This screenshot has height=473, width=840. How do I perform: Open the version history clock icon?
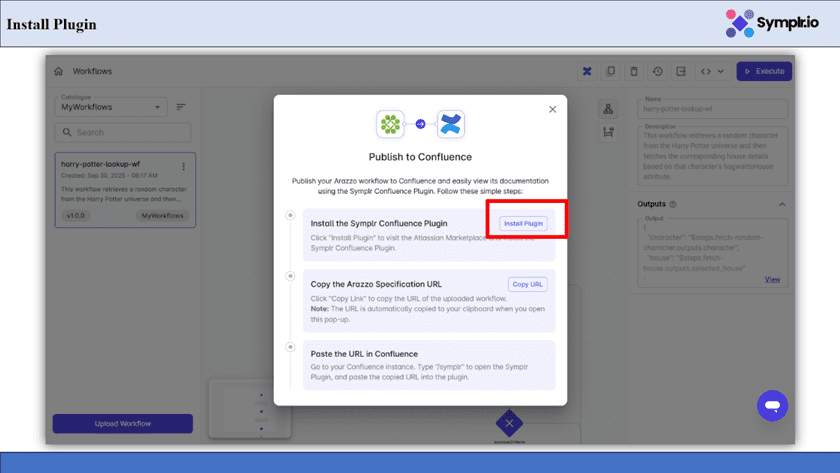point(658,72)
